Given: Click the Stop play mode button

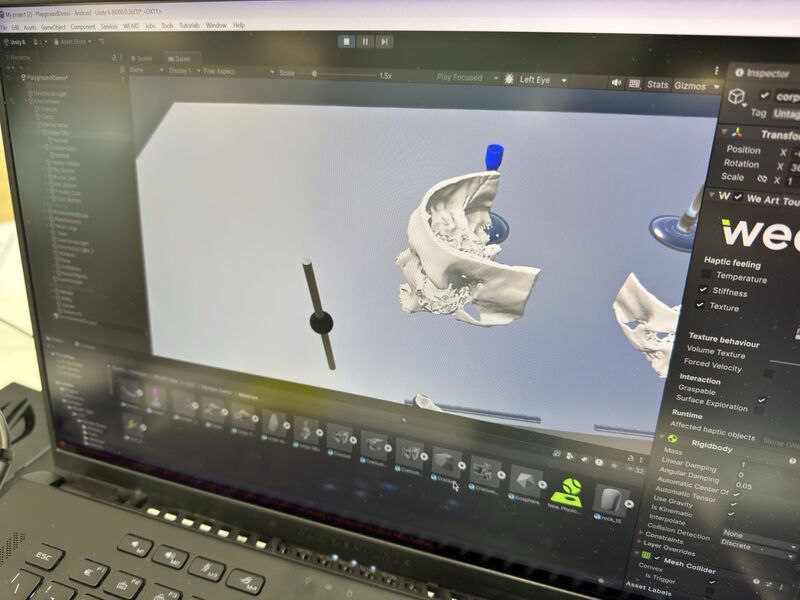Looking at the screenshot, I should tap(346, 41).
